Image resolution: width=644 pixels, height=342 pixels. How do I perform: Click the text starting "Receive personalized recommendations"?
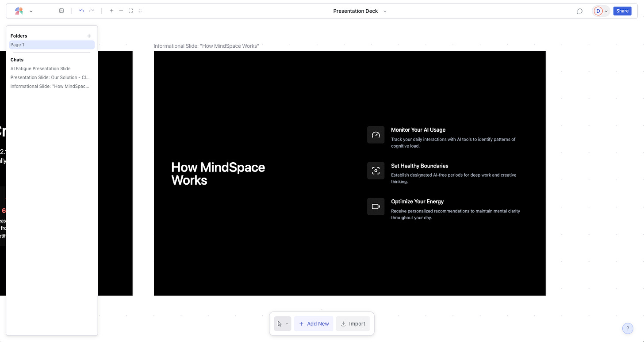point(456,214)
